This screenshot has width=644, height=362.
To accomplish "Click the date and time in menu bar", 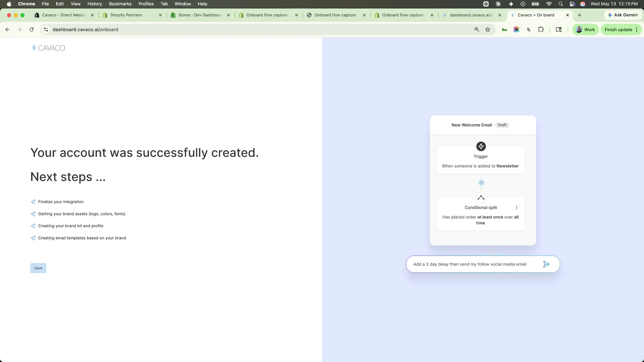I will 614,4.
